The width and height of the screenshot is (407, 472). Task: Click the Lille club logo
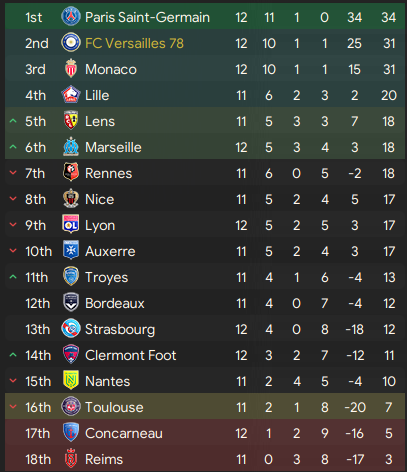pyautogui.click(x=71, y=95)
